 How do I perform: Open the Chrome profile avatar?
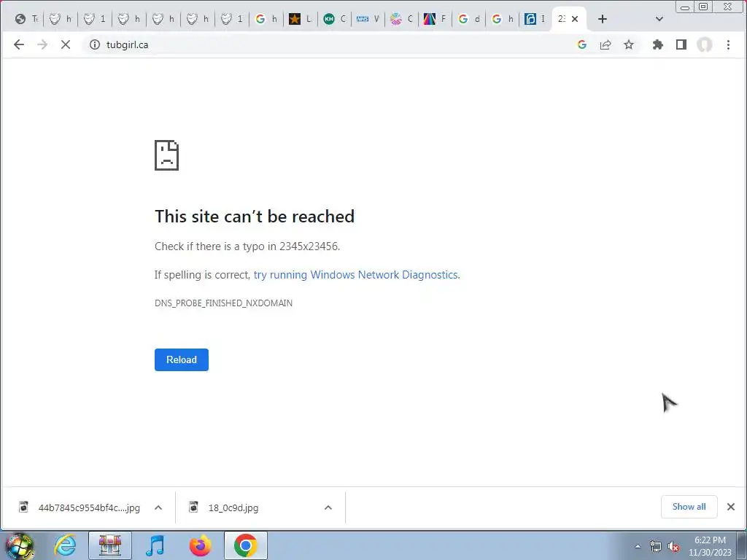[x=705, y=44]
